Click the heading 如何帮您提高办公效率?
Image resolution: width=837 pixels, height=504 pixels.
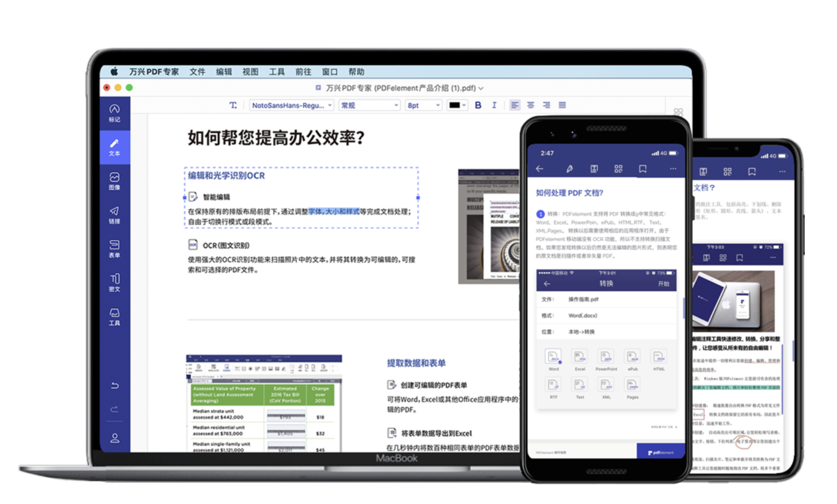coord(276,138)
